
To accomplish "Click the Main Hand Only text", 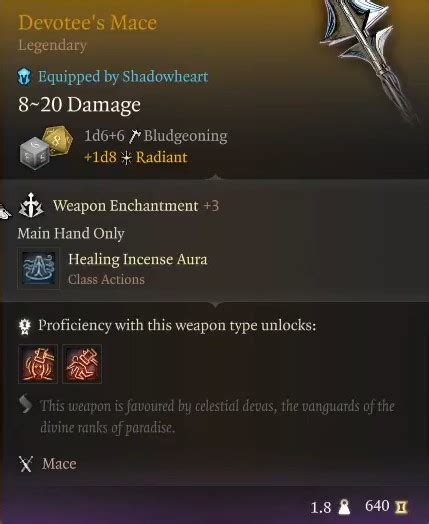I will pyautogui.click(x=71, y=233).
